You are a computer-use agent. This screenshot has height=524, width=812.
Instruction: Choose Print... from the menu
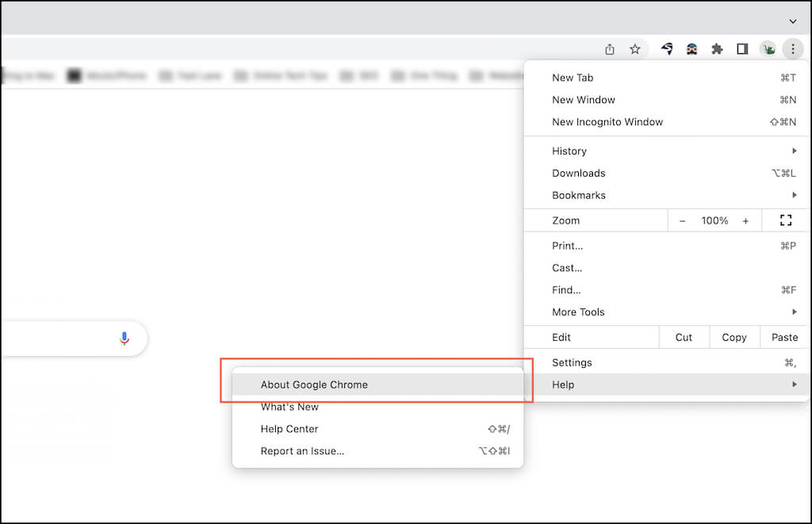click(666, 246)
